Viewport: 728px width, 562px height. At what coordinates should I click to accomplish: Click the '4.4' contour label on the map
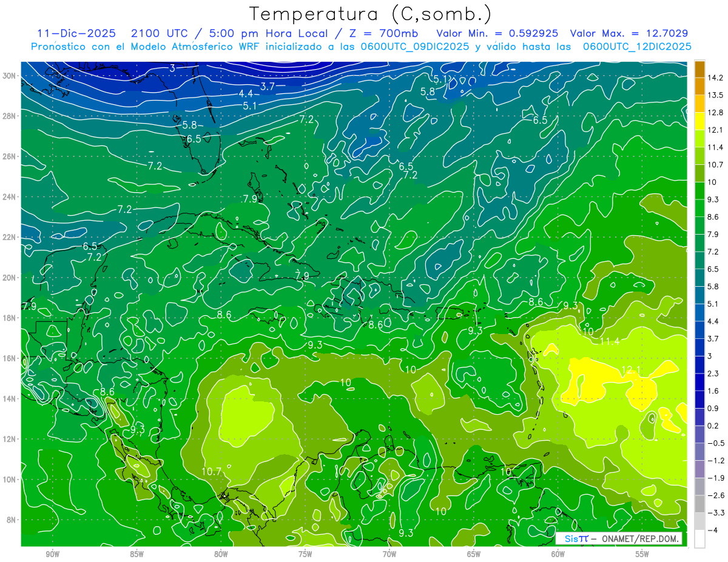point(246,93)
